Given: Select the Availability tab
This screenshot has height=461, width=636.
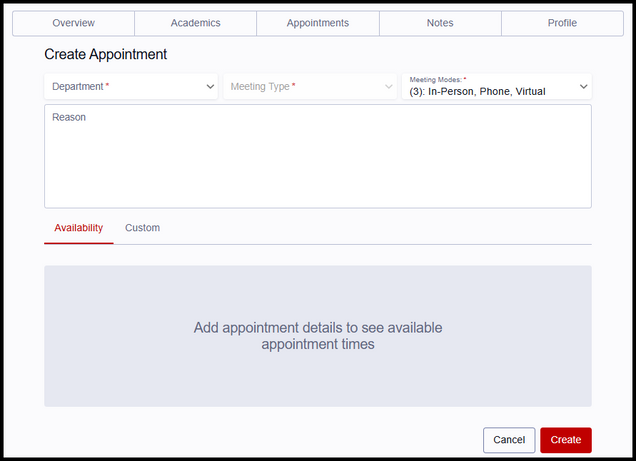Looking at the screenshot, I should tap(79, 228).
